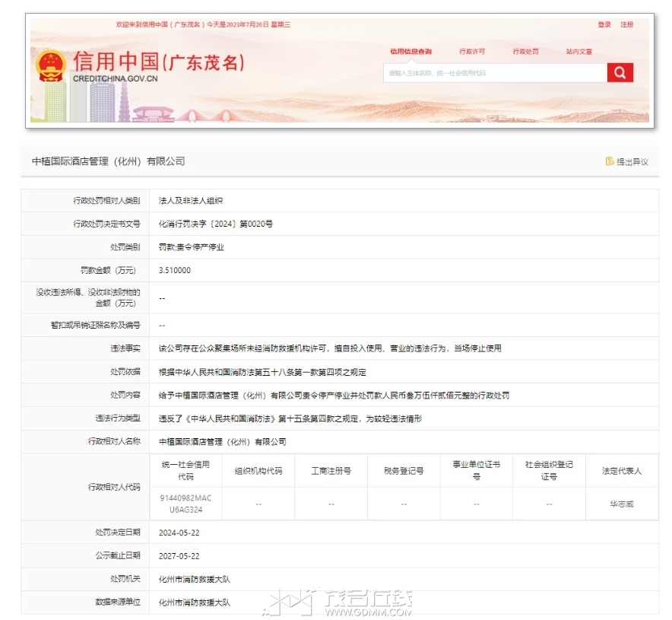
Task: Open the 站内文章 menu item
Action: pyautogui.click(x=579, y=52)
